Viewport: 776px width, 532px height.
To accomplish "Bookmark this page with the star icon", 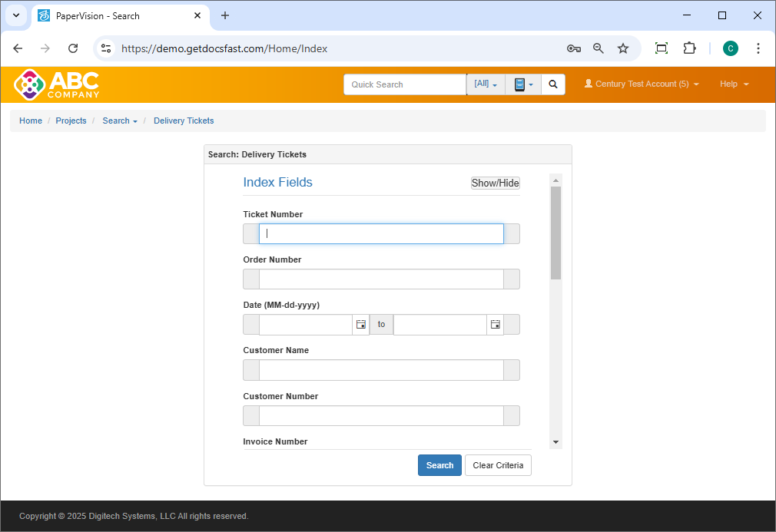I will [x=623, y=48].
